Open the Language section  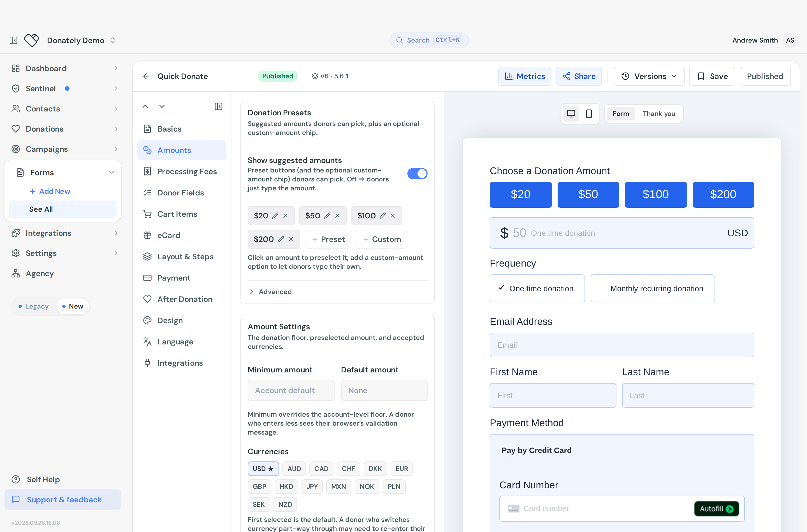pos(182,342)
